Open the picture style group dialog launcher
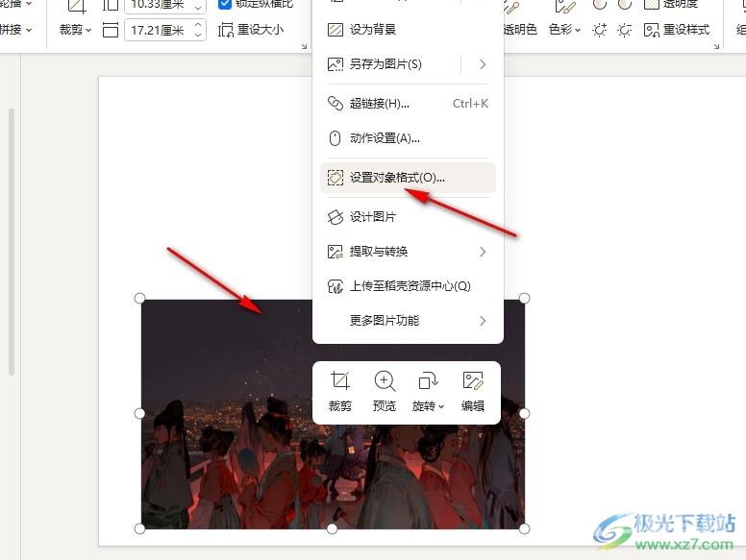This screenshot has width=746, height=560. pos(716,46)
